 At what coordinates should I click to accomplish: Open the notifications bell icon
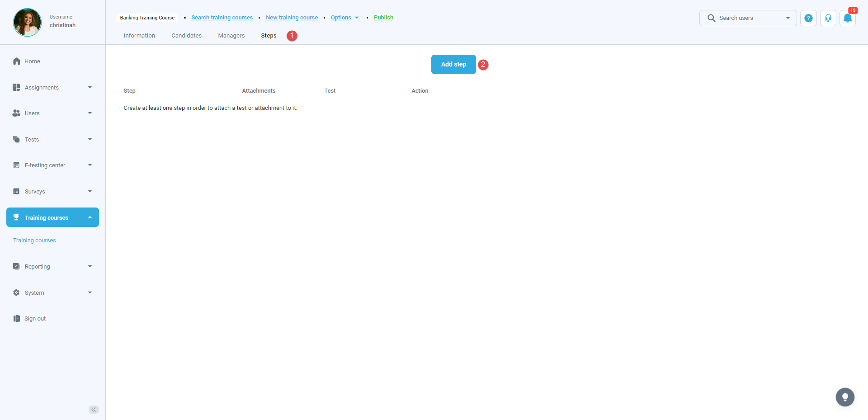847,18
